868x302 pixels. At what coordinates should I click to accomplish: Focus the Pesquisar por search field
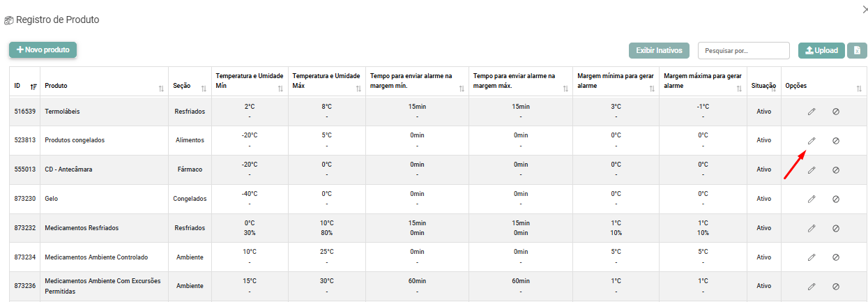click(x=744, y=50)
